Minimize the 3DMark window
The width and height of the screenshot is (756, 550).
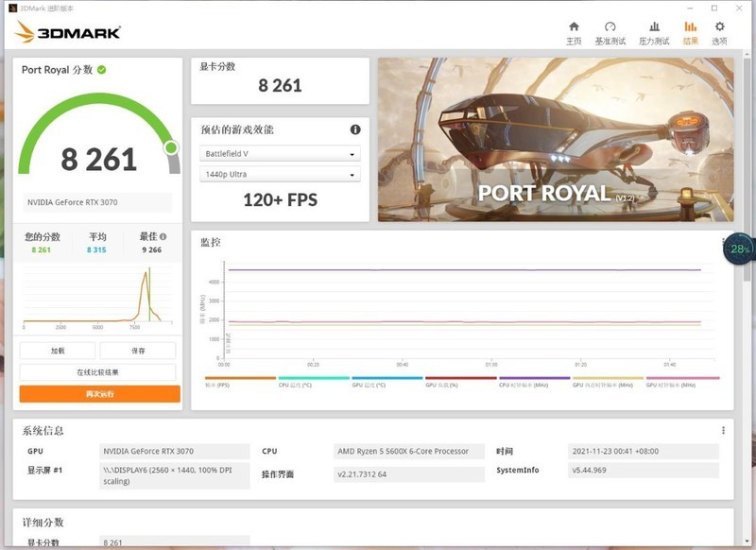click(x=690, y=9)
